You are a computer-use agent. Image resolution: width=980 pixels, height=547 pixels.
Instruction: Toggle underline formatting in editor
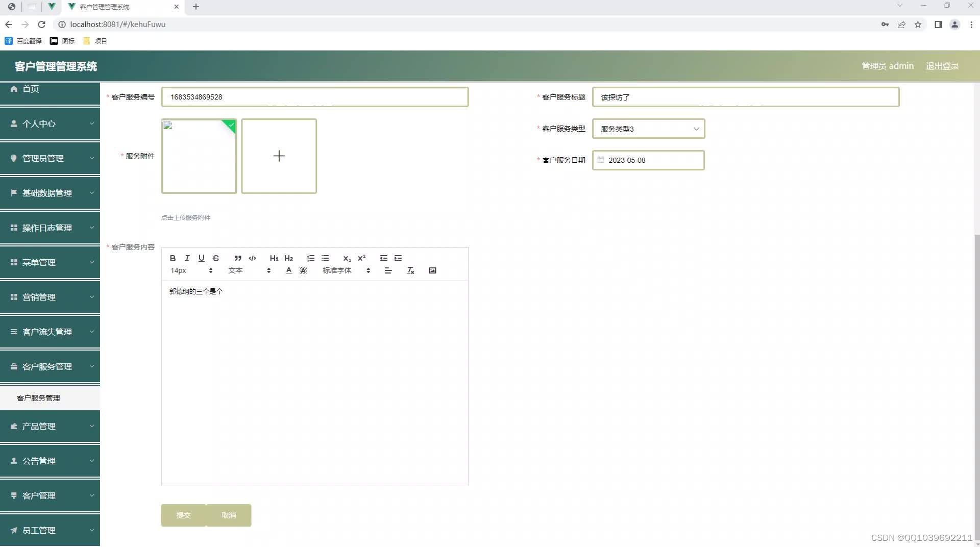(202, 258)
